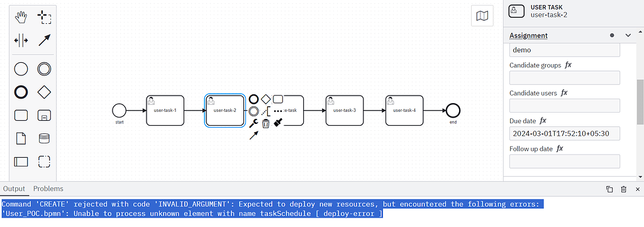This screenshot has height=227, width=644.
Task: Clear the output log with trash icon
Action: pos(623,189)
